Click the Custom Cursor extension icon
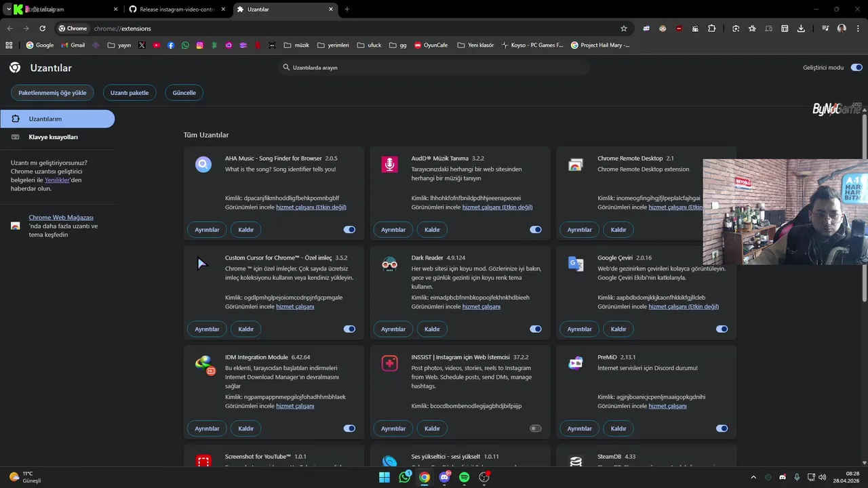The image size is (868, 488). point(202,264)
